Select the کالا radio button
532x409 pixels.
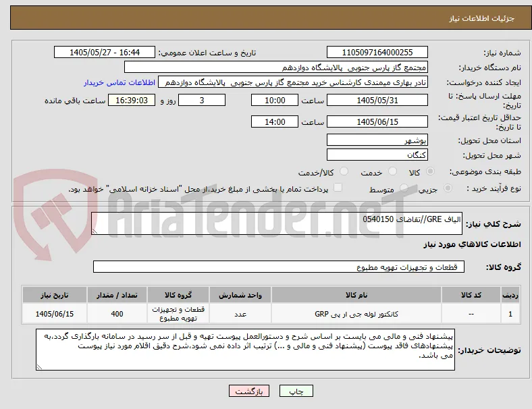coord(430,171)
